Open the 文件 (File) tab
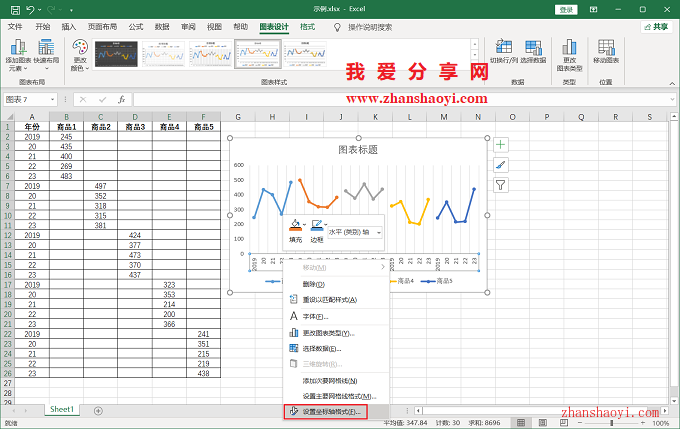The image size is (680, 429). (15, 27)
